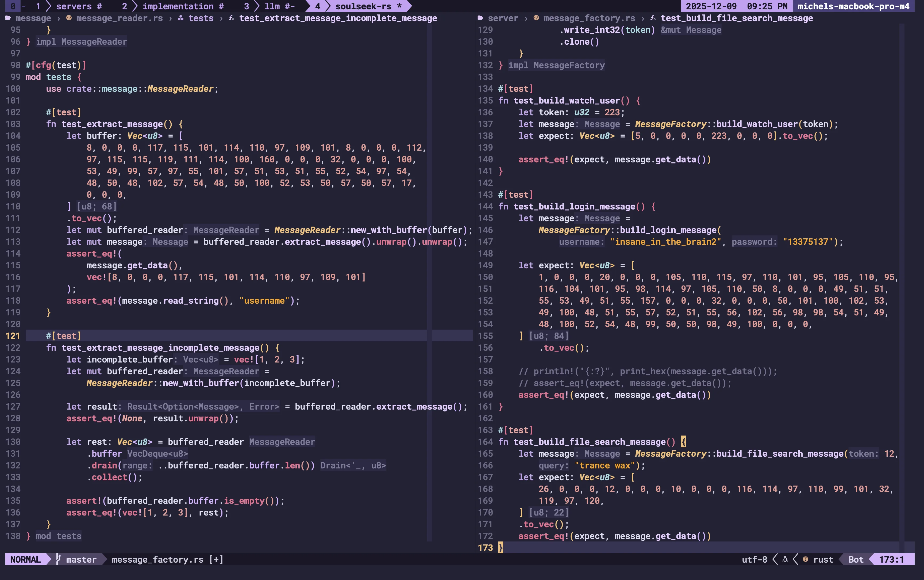
Task: Click 'impl MessageFactory' hint on line 132
Action: pyautogui.click(x=556, y=65)
